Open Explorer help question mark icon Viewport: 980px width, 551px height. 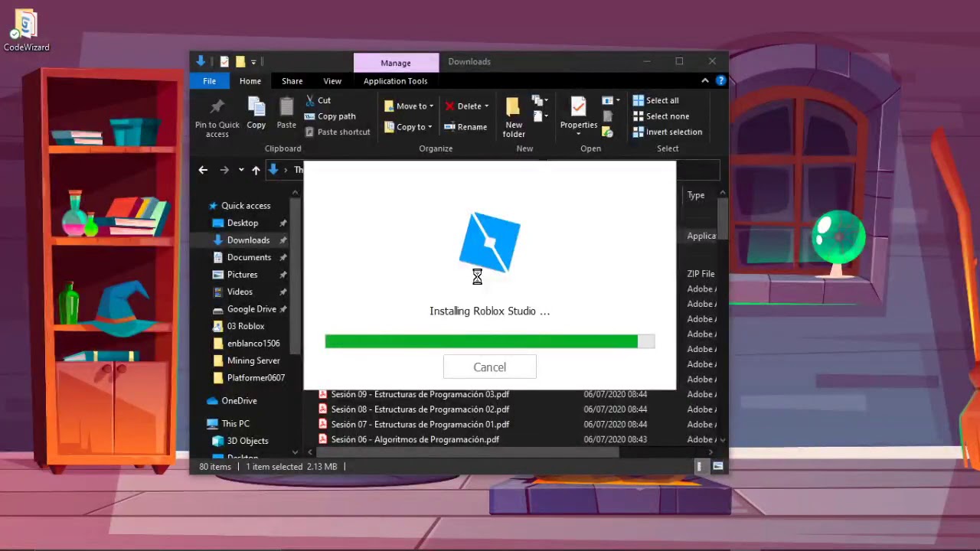[x=720, y=80]
